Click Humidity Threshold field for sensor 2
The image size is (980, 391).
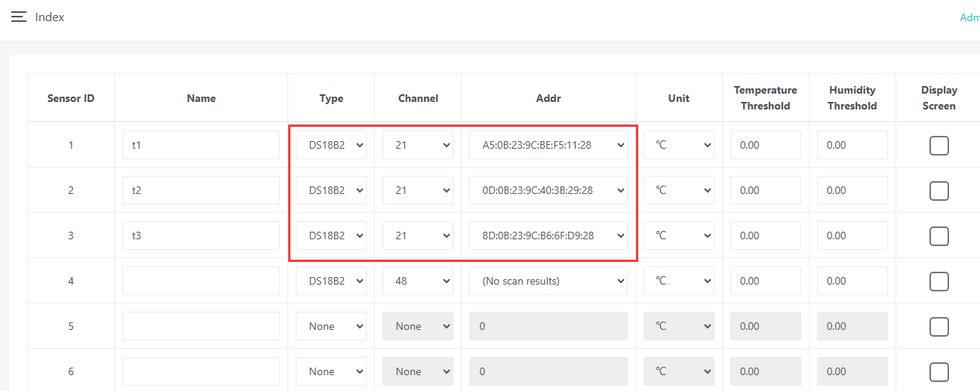[852, 190]
